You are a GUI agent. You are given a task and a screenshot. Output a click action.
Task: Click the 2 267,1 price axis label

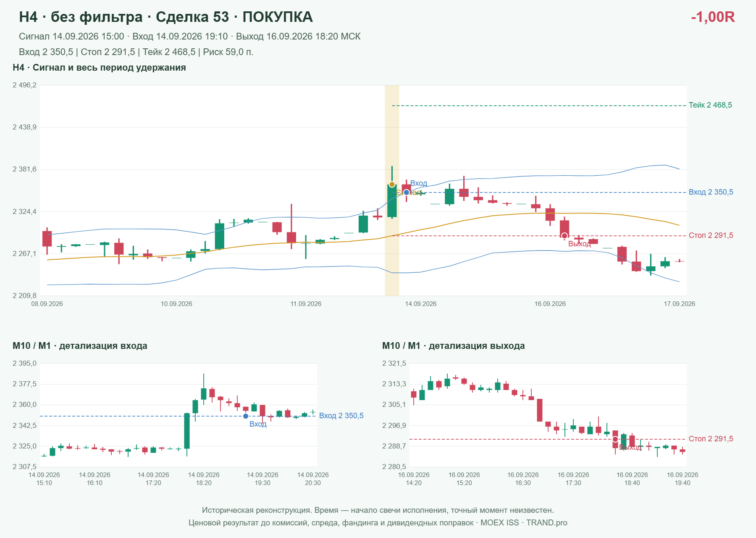(x=24, y=254)
